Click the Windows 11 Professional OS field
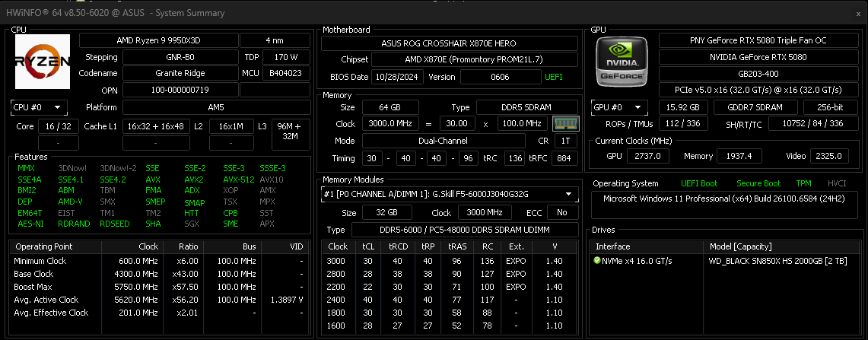This screenshot has width=868, height=340. point(724,205)
